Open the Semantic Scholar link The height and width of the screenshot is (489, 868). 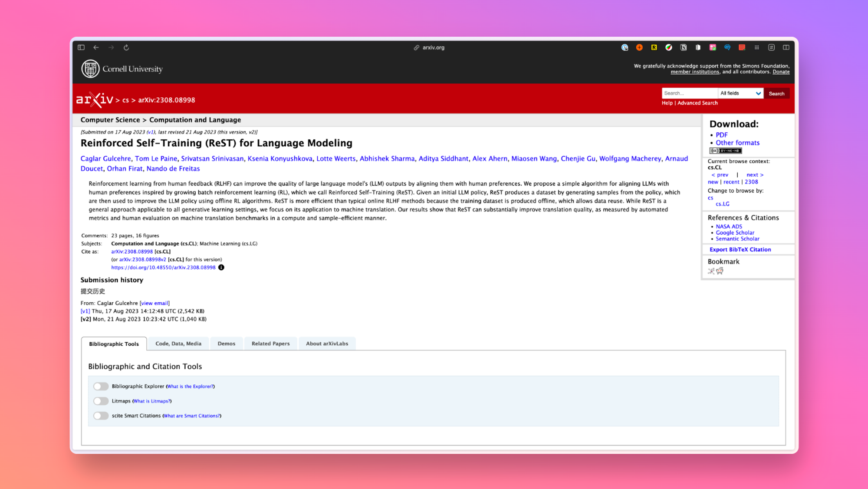737,239
